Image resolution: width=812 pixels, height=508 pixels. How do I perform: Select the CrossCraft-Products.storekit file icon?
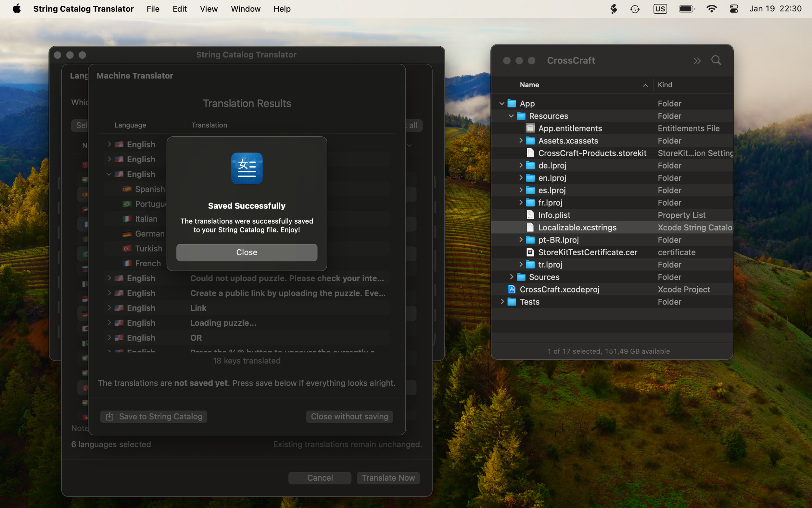click(530, 153)
